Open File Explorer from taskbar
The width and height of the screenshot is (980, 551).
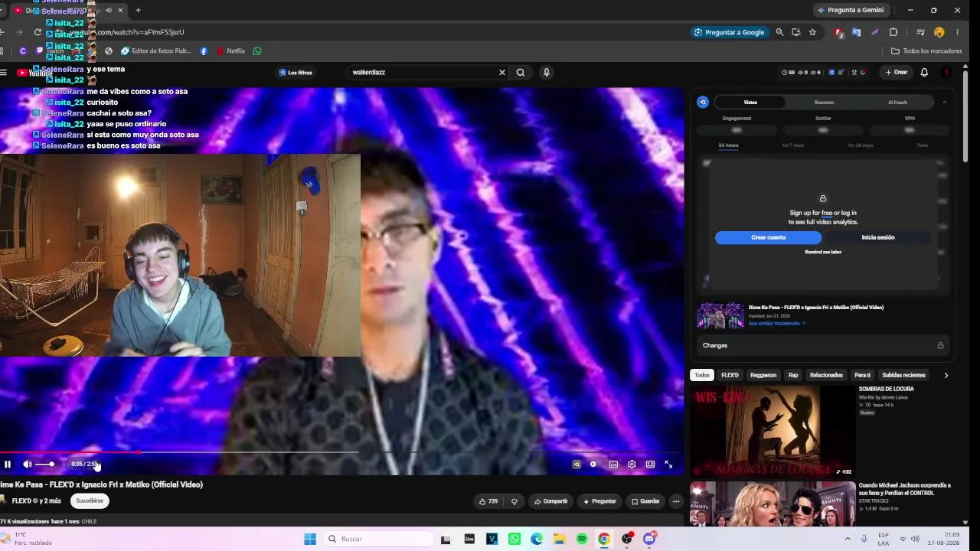click(x=559, y=540)
